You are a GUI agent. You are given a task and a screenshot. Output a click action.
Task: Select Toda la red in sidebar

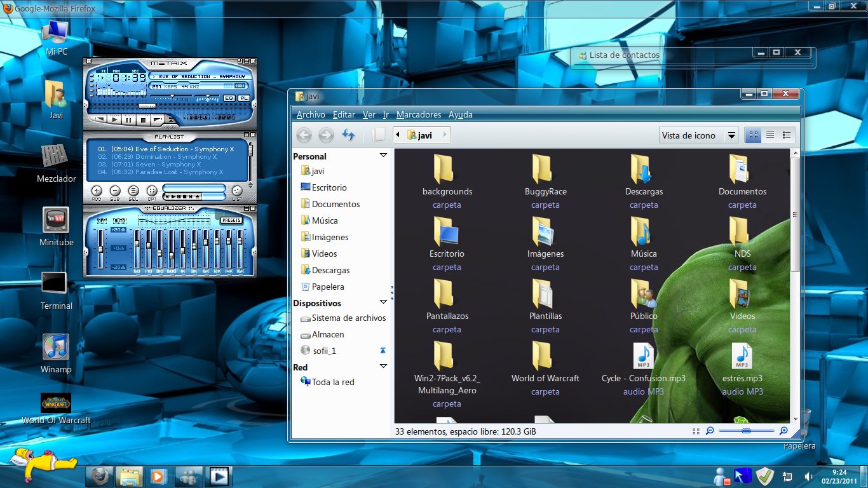point(328,382)
